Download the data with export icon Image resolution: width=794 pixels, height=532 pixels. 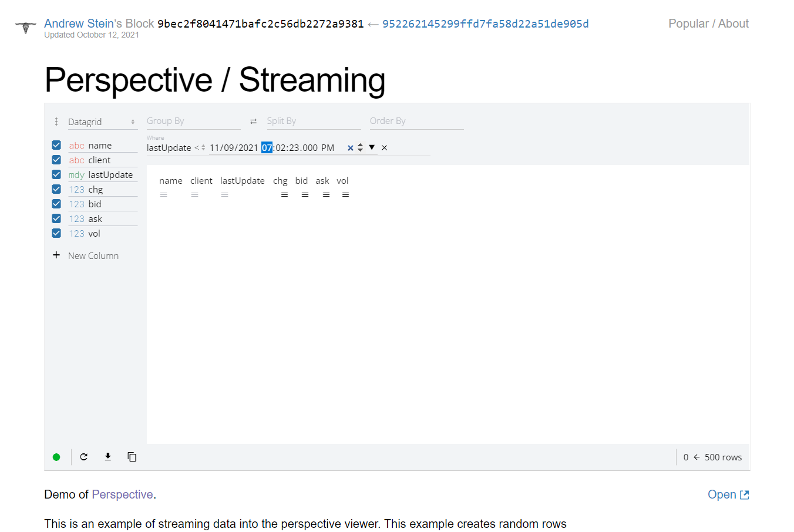tap(108, 457)
